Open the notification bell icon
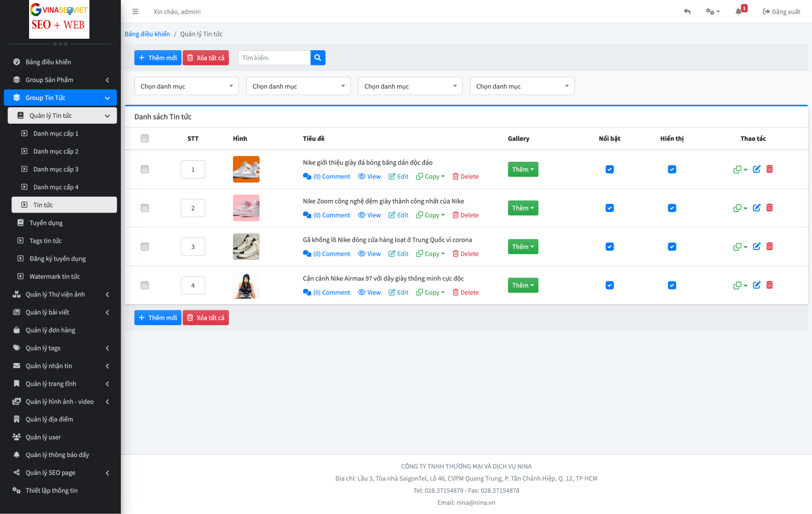The width and height of the screenshot is (812, 514). pos(739,11)
